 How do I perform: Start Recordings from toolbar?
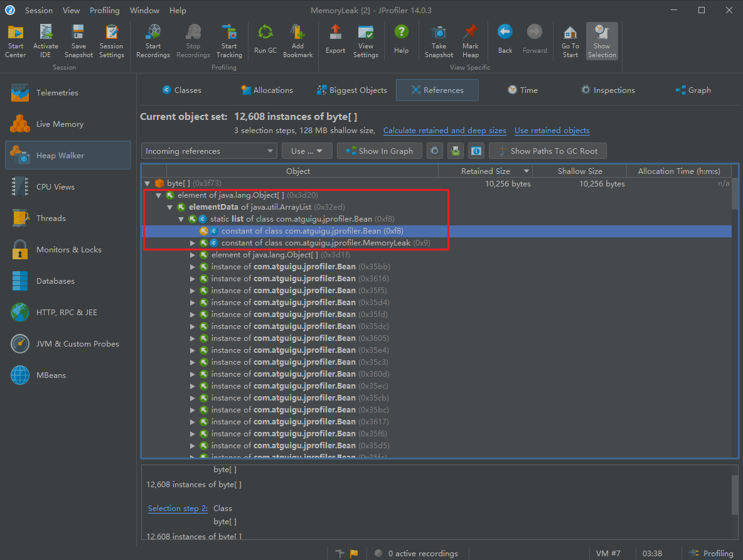[x=153, y=41]
